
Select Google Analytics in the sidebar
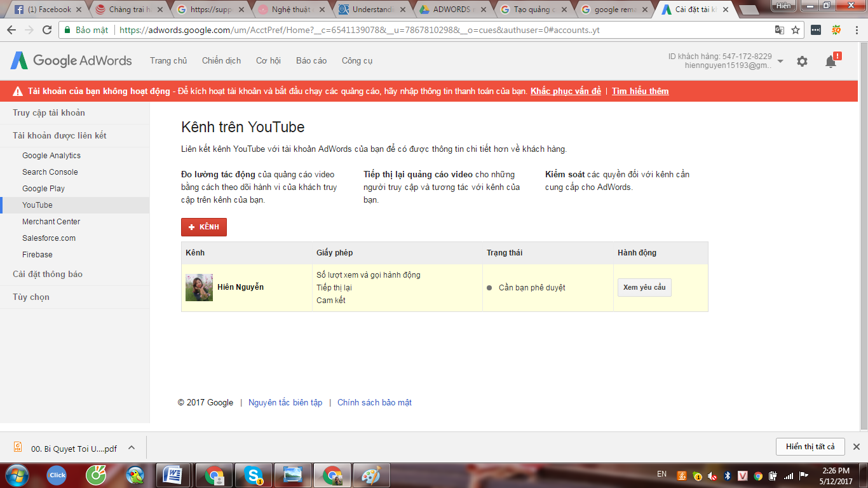click(x=51, y=156)
